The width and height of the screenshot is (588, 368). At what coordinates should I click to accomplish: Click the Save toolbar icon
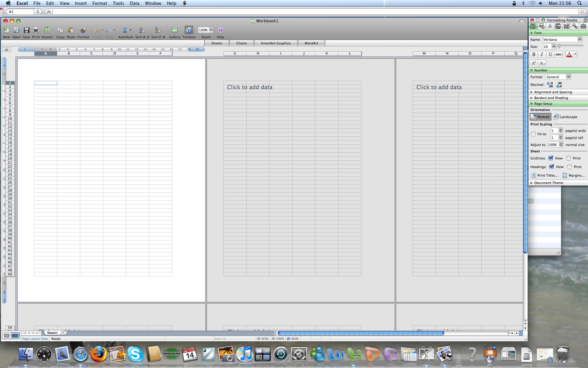pos(27,30)
